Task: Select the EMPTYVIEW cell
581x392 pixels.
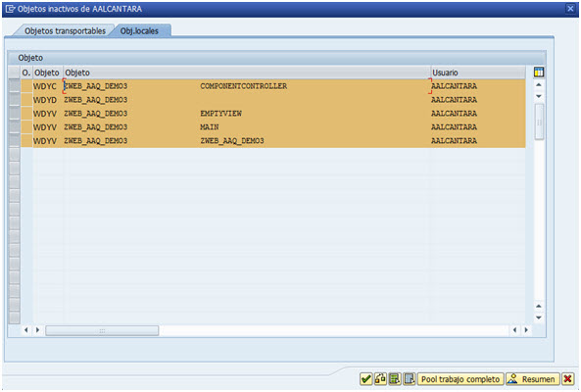Action: click(220, 114)
